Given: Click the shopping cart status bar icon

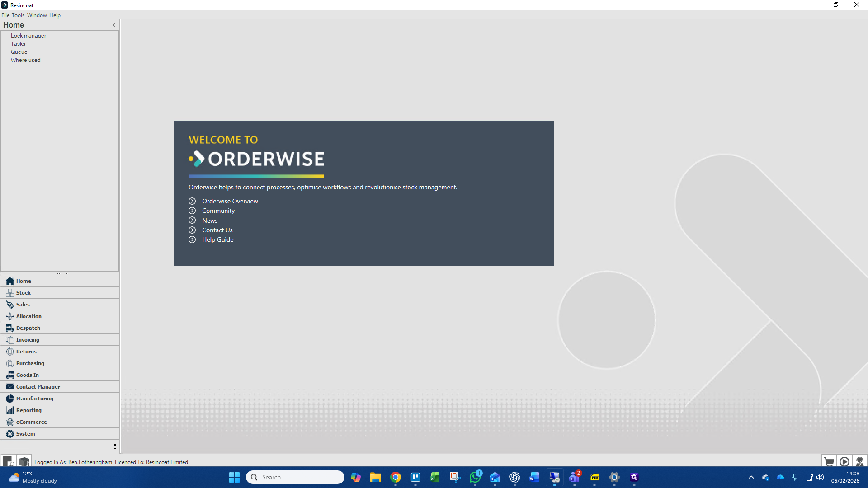Looking at the screenshot, I should coord(829,462).
